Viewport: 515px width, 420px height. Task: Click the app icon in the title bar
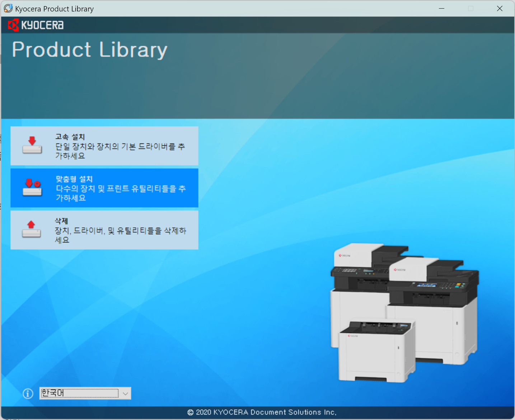[x=8, y=8]
